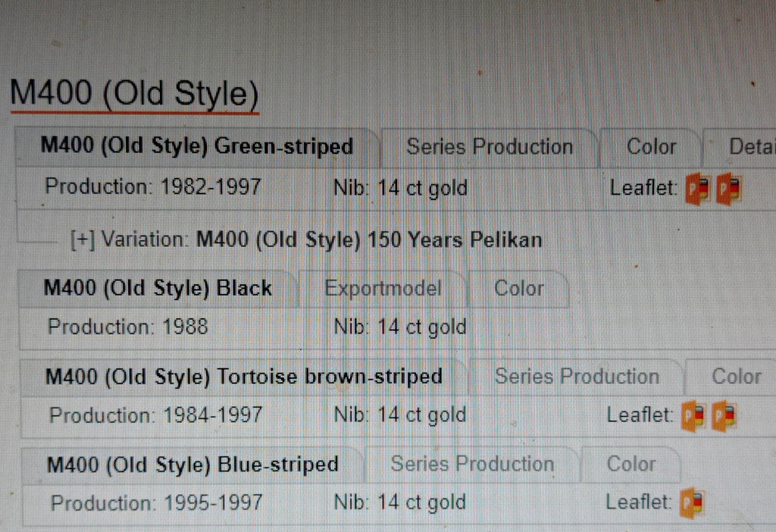Switch to the Green-striped Color tab
Image resolution: width=776 pixels, height=532 pixels.
point(651,147)
